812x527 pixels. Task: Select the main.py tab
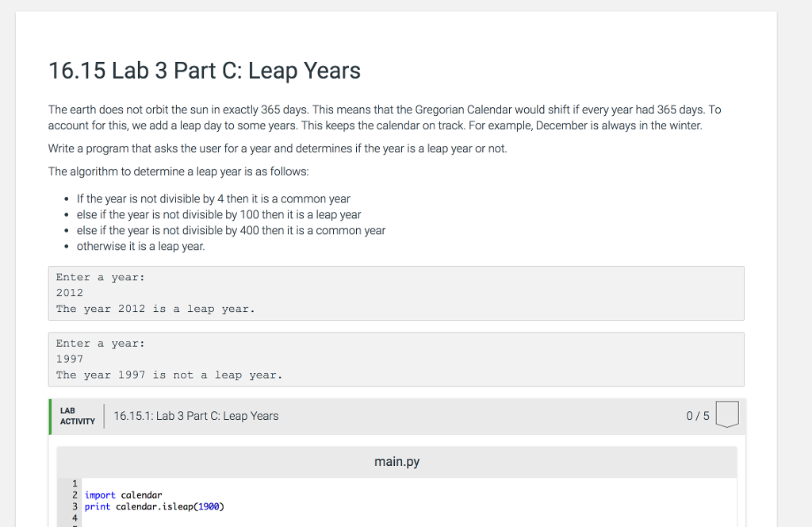click(x=396, y=461)
